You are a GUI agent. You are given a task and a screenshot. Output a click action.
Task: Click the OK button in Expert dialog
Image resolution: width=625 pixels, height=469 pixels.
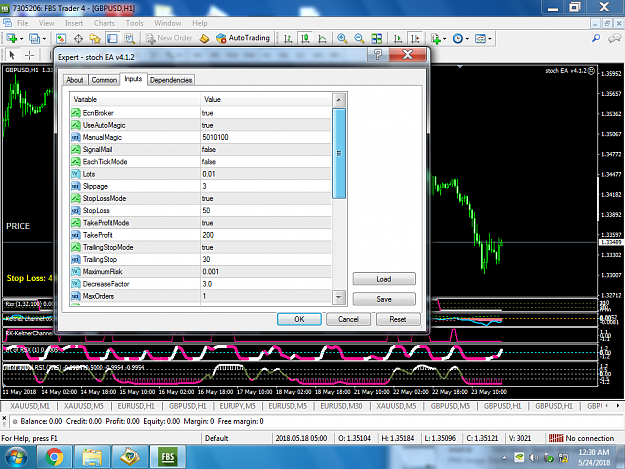click(x=299, y=319)
